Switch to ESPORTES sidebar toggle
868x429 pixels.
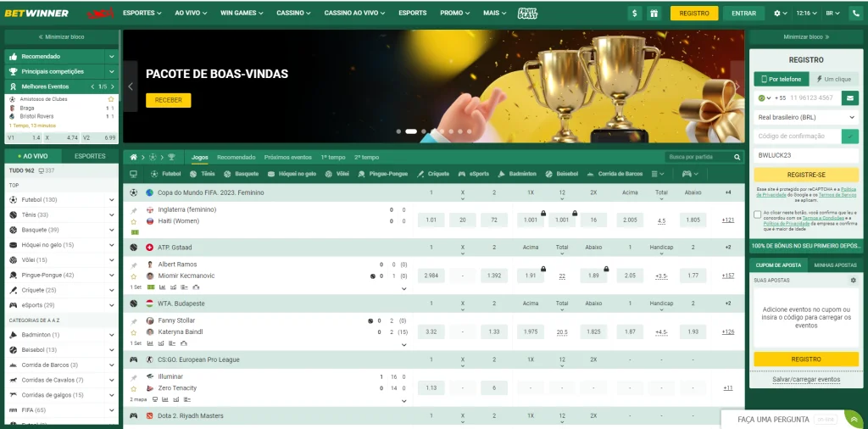coord(90,156)
